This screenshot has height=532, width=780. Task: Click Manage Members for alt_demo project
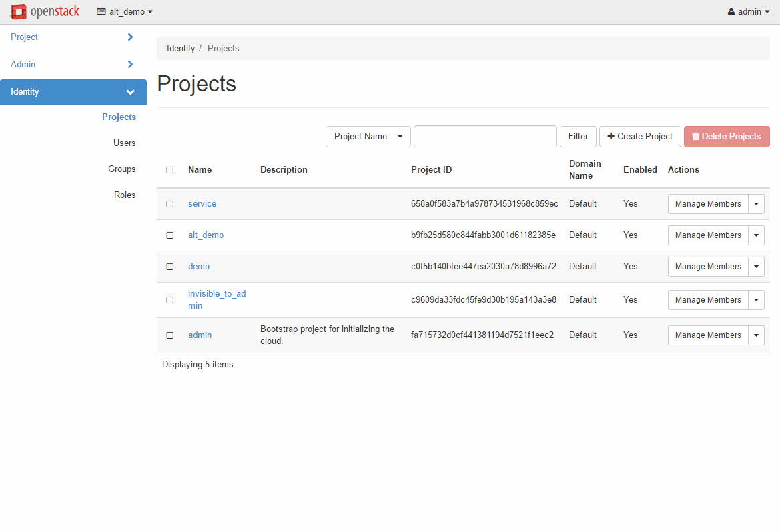coord(708,235)
